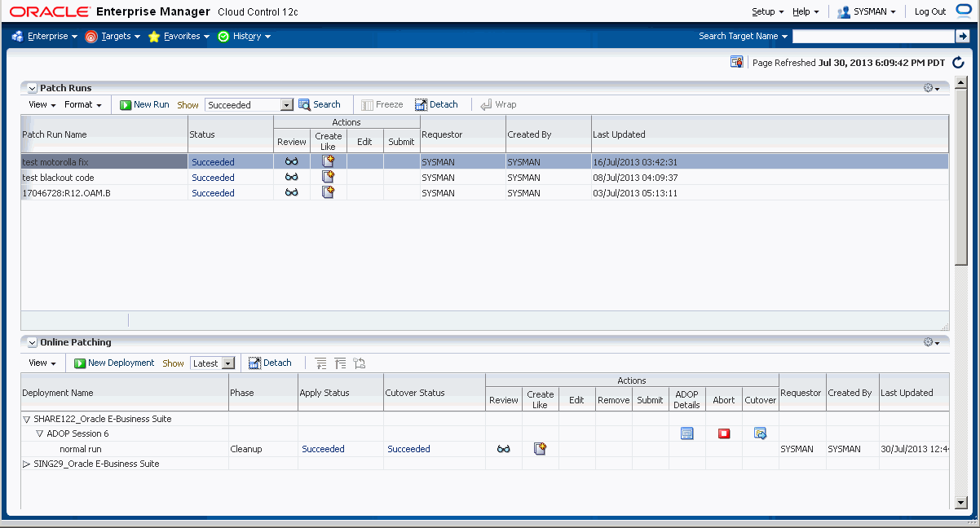Detach the Online Patching table
Viewport: 980px width, 528px height.
[270, 363]
